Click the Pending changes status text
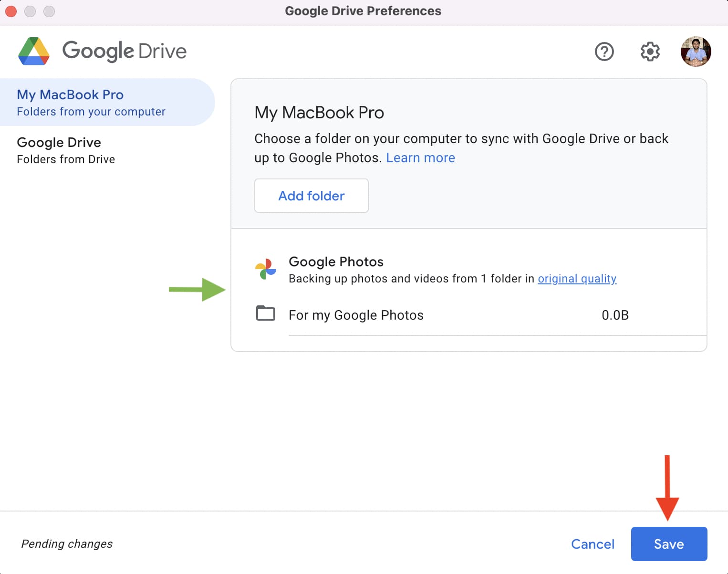 67,544
